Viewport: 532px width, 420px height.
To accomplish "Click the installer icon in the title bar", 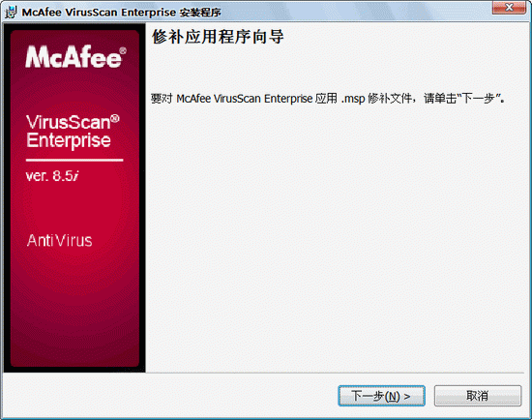I will (x=11, y=13).
